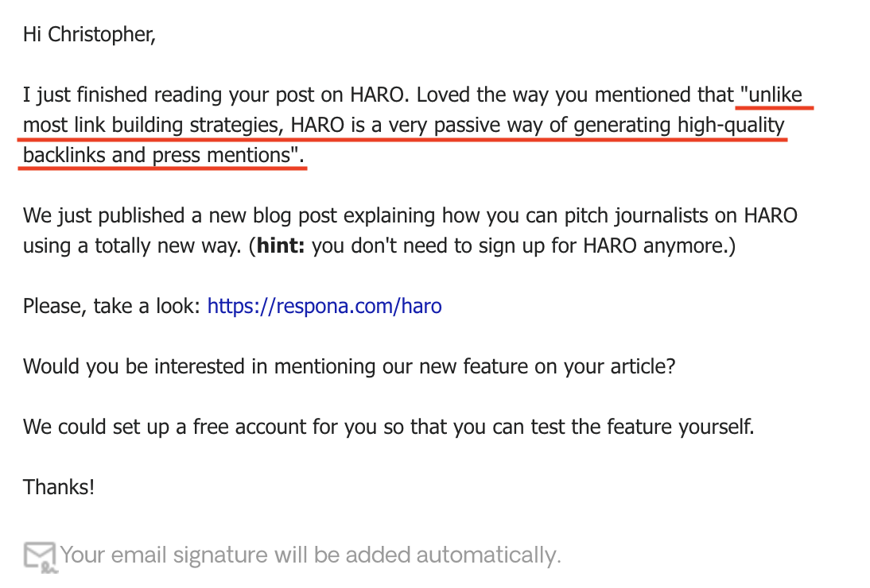Click the word "Christopher" in the greeting

(x=101, y=36)
